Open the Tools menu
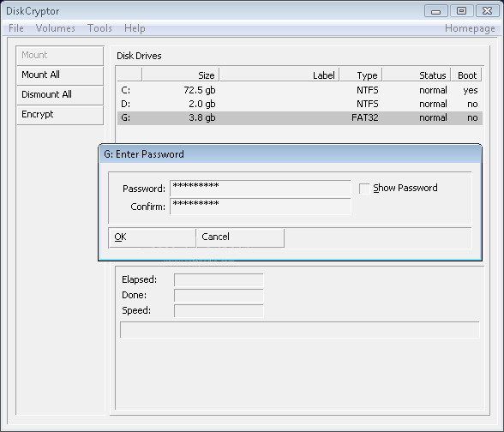504x432 pixels. (x=99, y=28)
